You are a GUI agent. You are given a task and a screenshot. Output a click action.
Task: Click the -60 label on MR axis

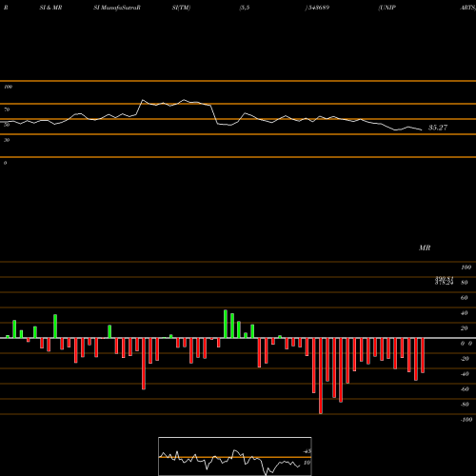coord(465,389)
